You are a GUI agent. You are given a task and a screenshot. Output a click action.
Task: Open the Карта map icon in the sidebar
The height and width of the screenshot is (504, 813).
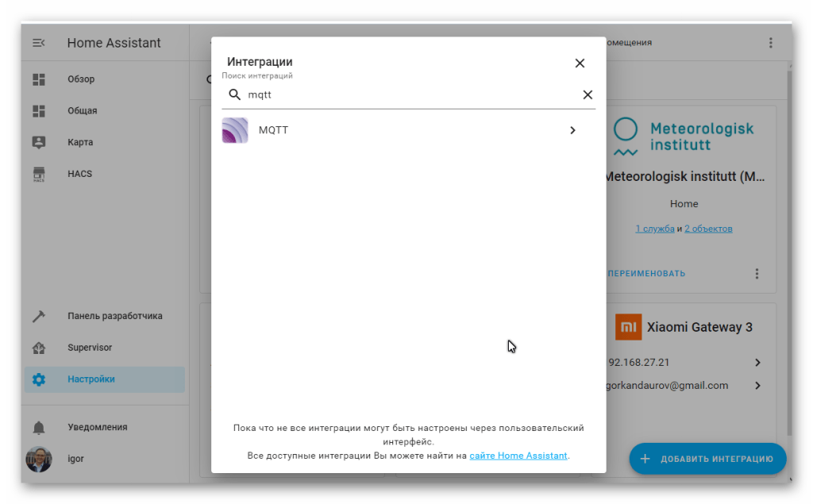[x=38, y=142]
